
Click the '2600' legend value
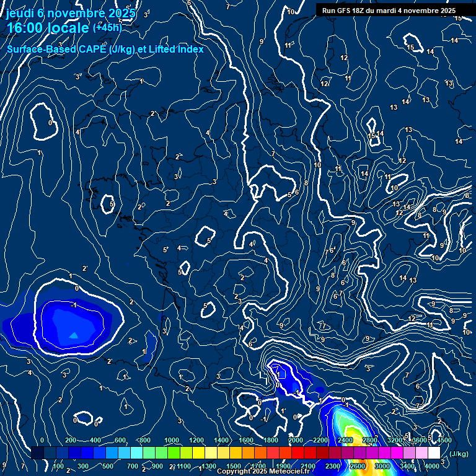(358, 466)
